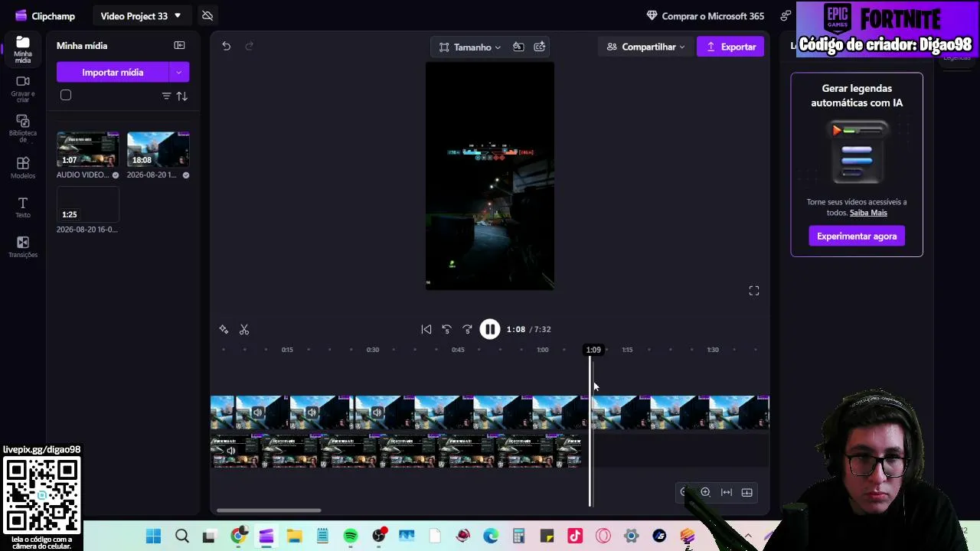Pause the video playback
Screen dimensions: 980x551
pos(490,329)
